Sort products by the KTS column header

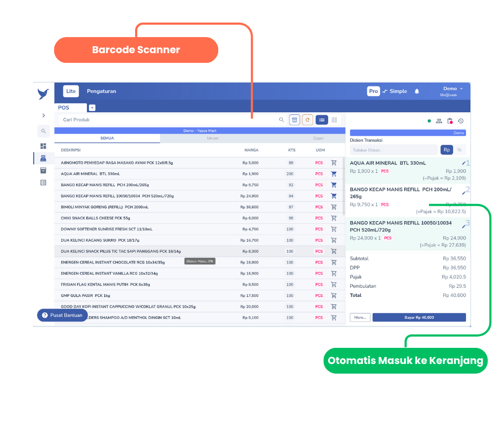pos(292,150)
